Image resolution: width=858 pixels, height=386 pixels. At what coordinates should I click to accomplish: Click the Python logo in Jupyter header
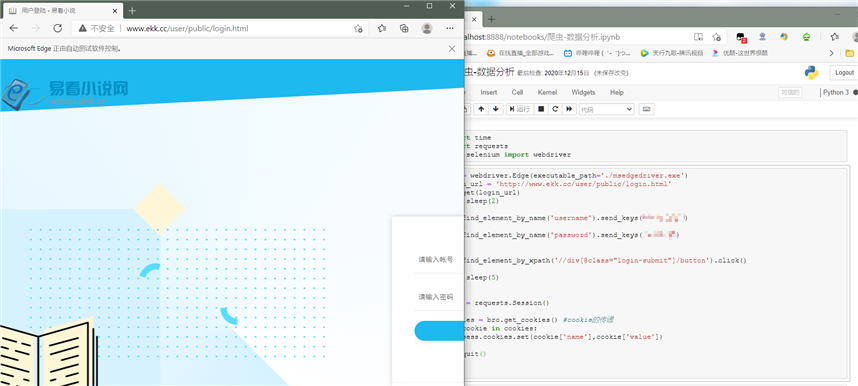pos(811,73)
